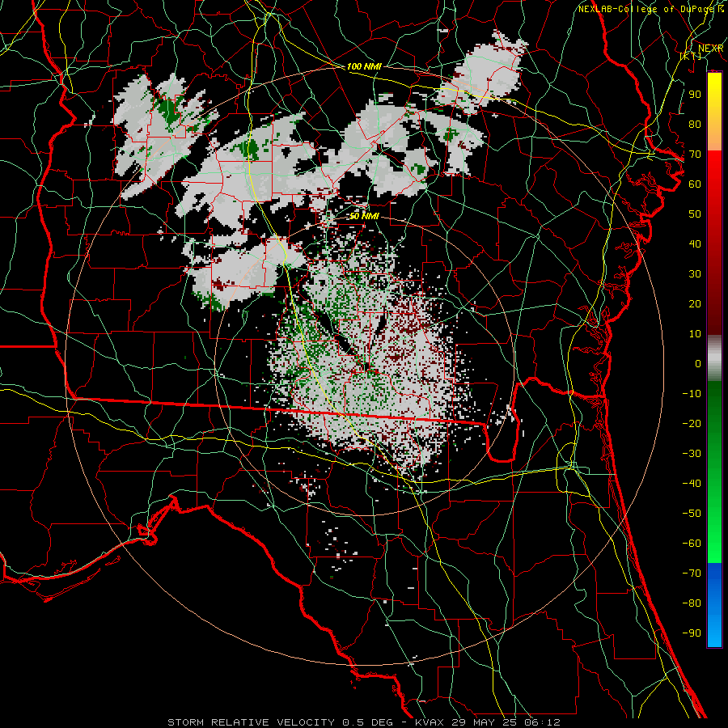The width and height of the screenshot is (728, 728).
Task: Pick the gray zero-velocity color bar segment
Action: click(x=714, y=358)
